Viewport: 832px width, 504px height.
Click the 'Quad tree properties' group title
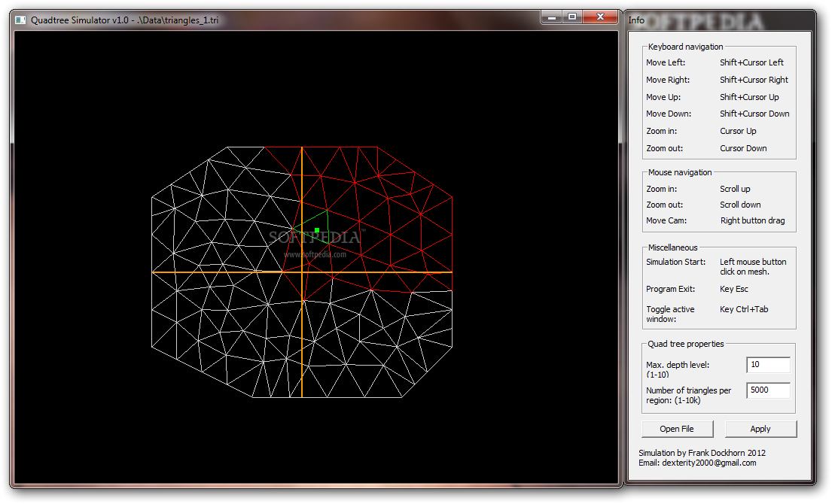tap(685, 345)
